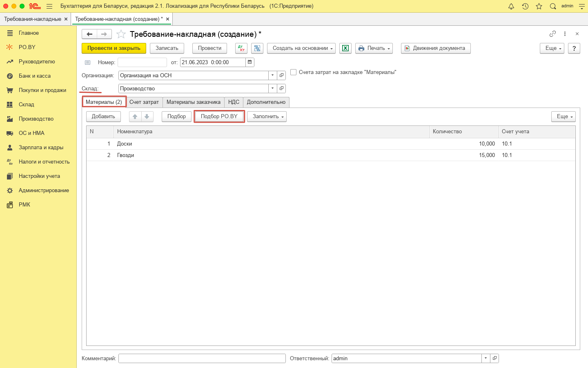Toggle Счета затрат на закладке Материалы checkbox
The image size is (588, 368).
click(293, 72)
